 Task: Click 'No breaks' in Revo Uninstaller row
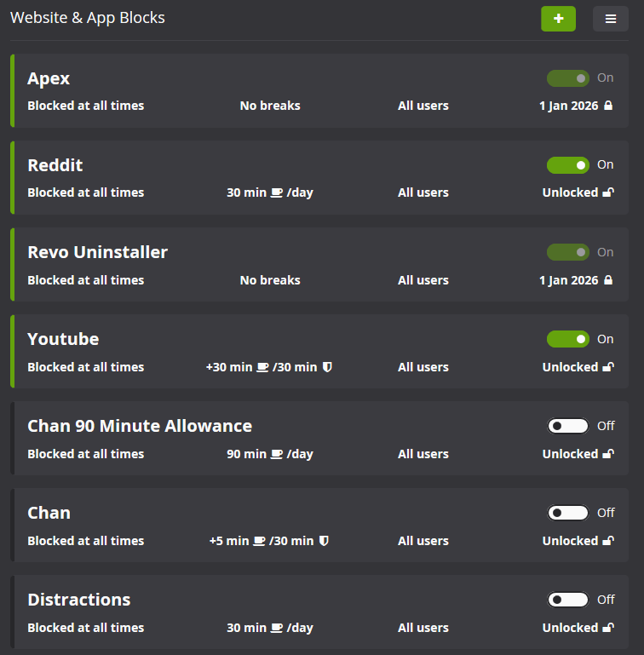point(270,280)
